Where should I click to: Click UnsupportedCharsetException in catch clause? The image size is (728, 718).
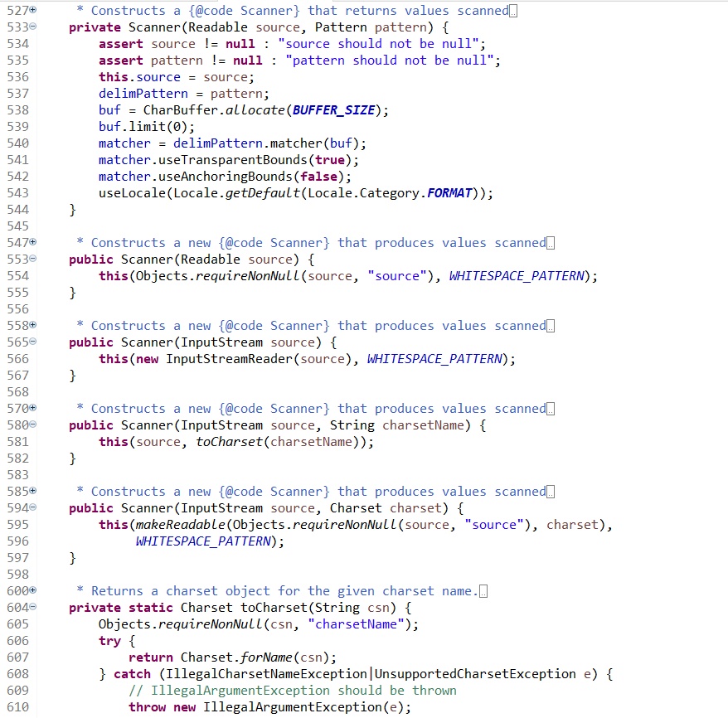tap(475, 674)
